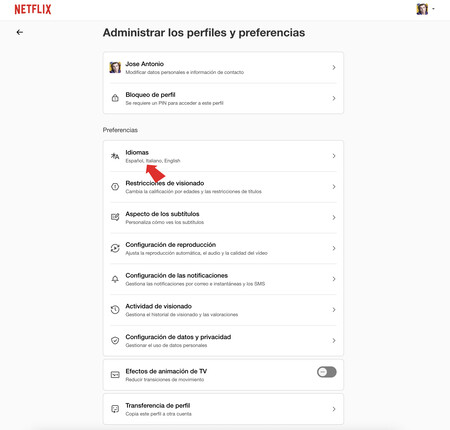
Task: Click the subtitle icon for Aspecto de los subtítulos
Action: pos(115,217)
